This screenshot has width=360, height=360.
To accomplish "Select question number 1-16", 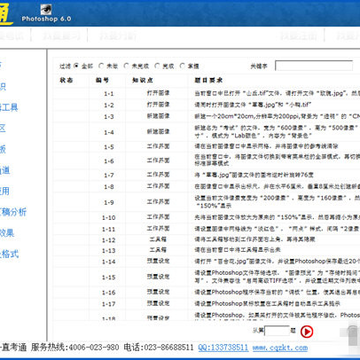I will [x=109, y=293].
